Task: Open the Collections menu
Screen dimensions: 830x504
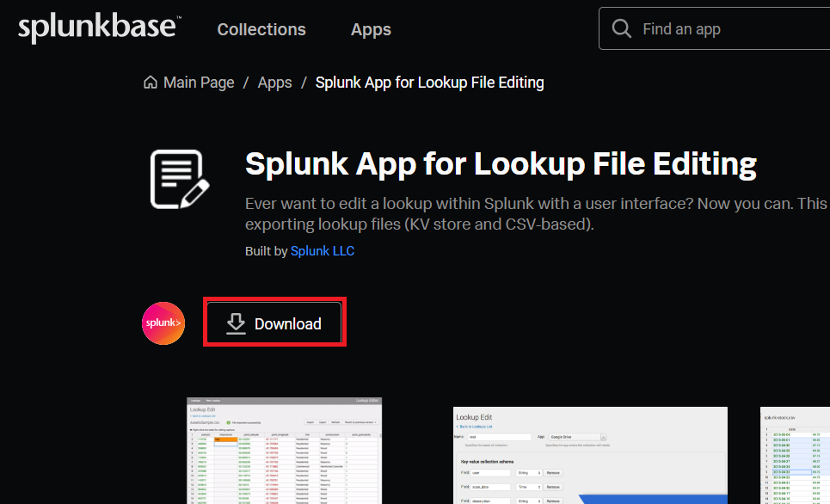Action: 261,29
